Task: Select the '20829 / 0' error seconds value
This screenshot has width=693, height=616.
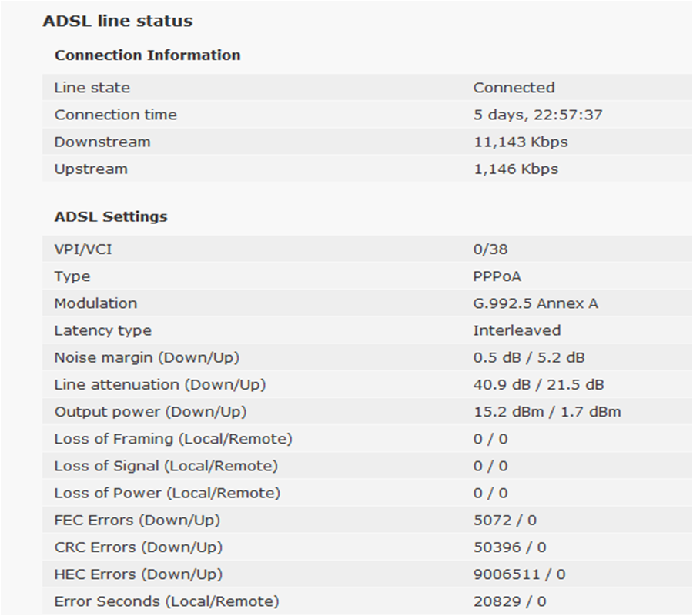Action: coord(510,601)
